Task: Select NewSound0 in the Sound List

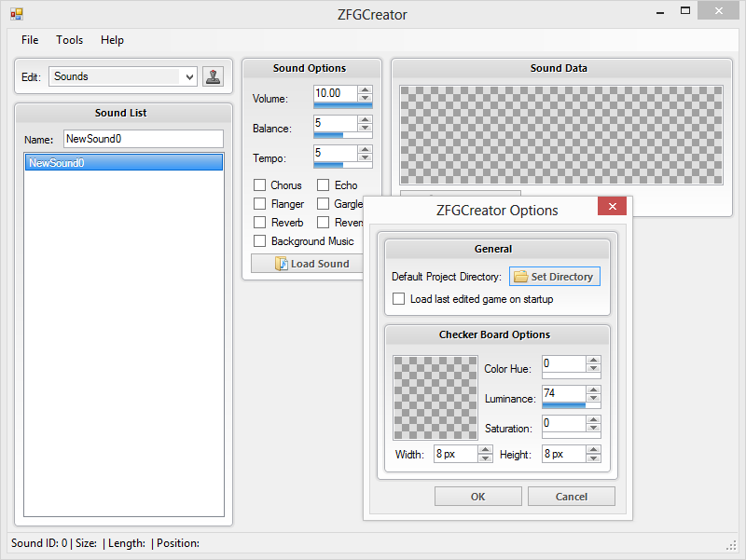Action: [x=124, y=162]
